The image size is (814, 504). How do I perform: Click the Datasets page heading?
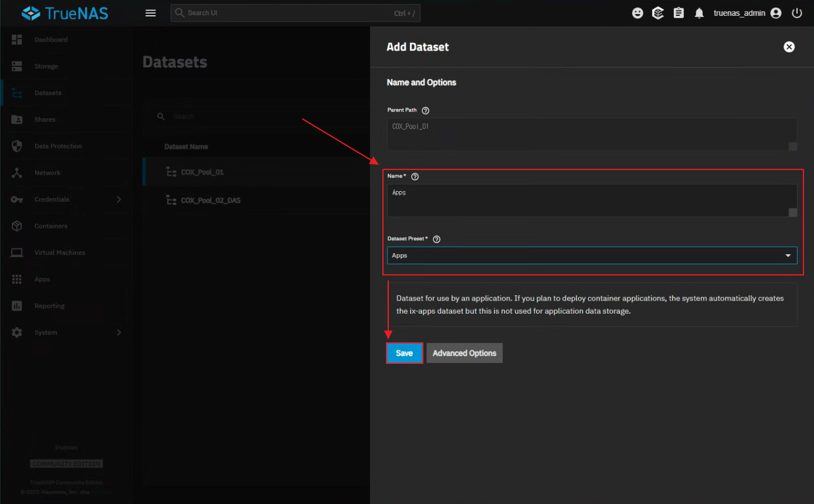tap(175, 62)
